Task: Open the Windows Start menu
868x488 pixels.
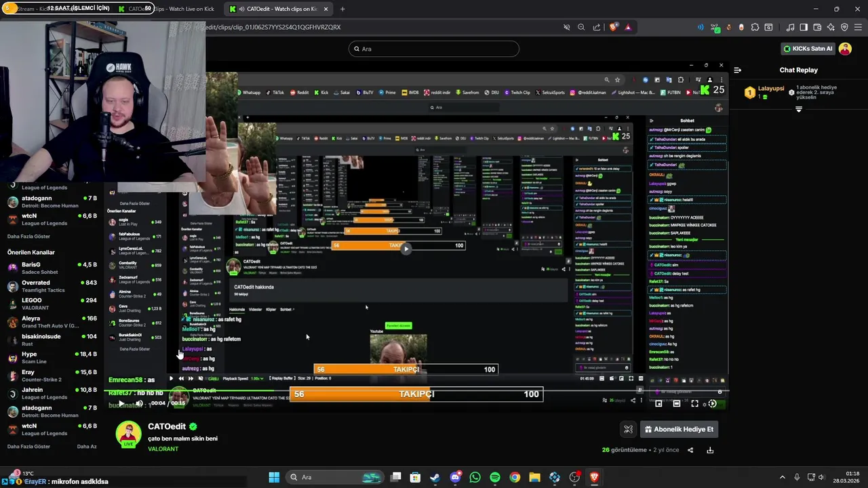Action: click(274, 477)
